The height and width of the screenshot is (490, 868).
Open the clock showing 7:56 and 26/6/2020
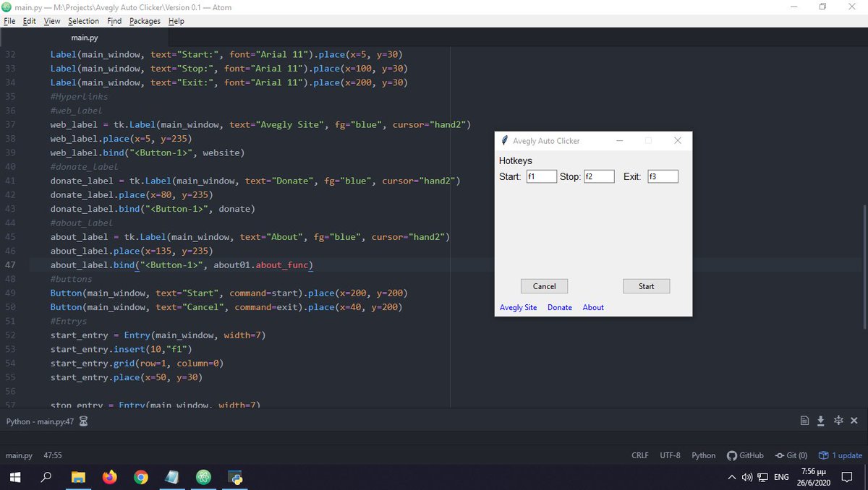coord(814,476)
